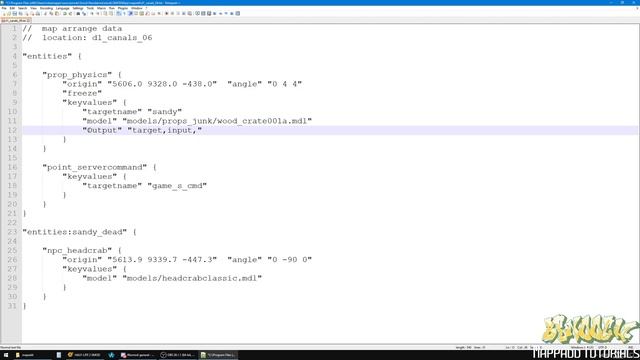This screenshot has height=360, width=640.
Task: Click the "prop_physics" text on line 6
Action: pos(77,75)
